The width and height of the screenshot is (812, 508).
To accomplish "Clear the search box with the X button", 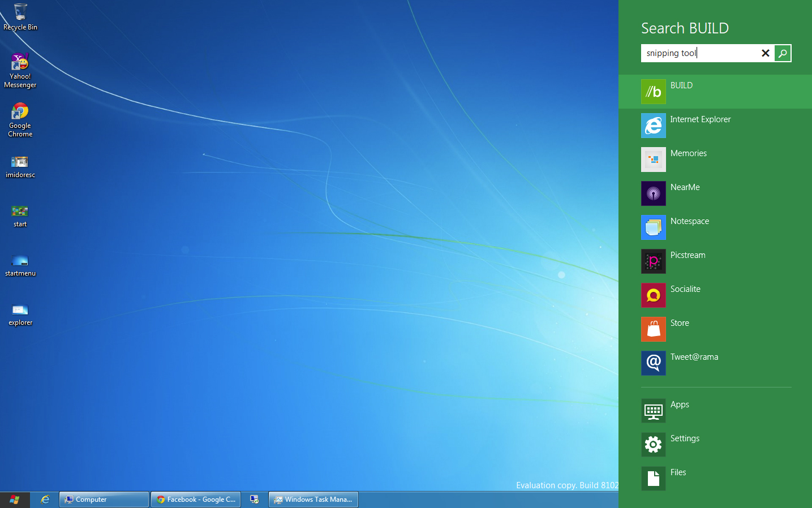I will (x=765, y=53).
